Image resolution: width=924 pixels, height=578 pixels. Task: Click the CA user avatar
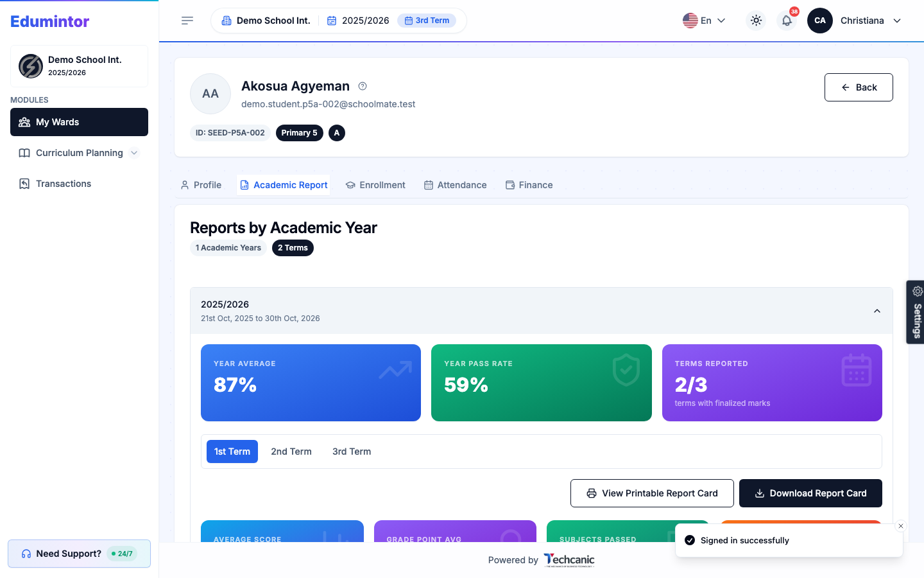[x=820, y=21]
